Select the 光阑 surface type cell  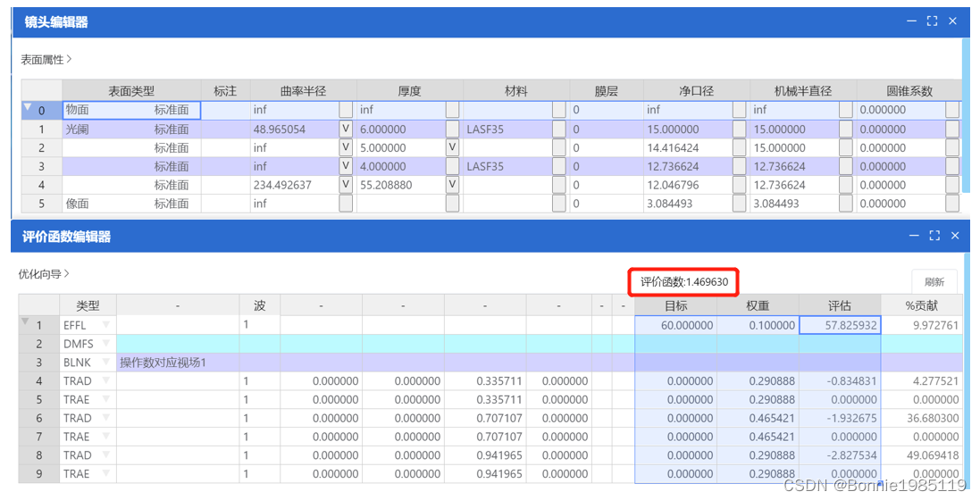click(x=131, y=129)
